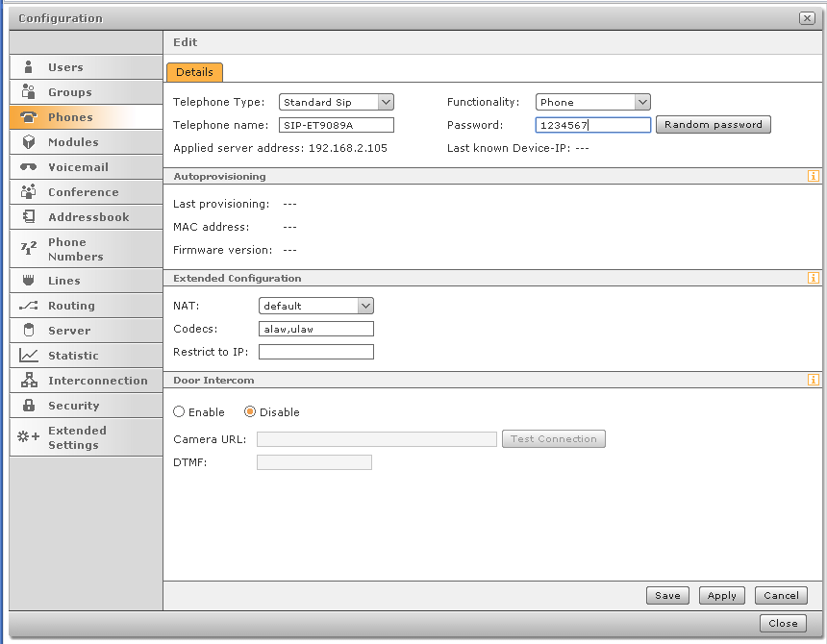Switch to the Details tab

point(194,72)
